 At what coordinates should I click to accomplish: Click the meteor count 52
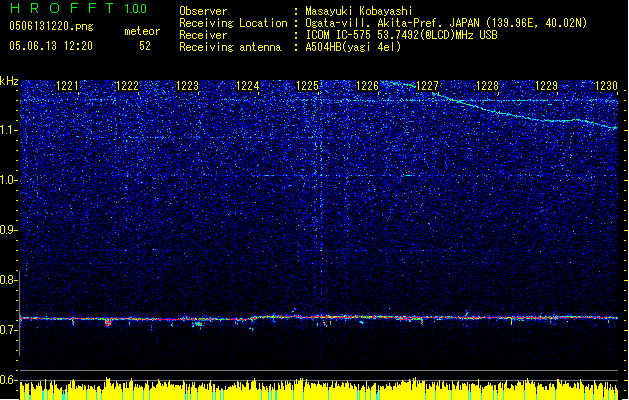[x=145, y=46]
